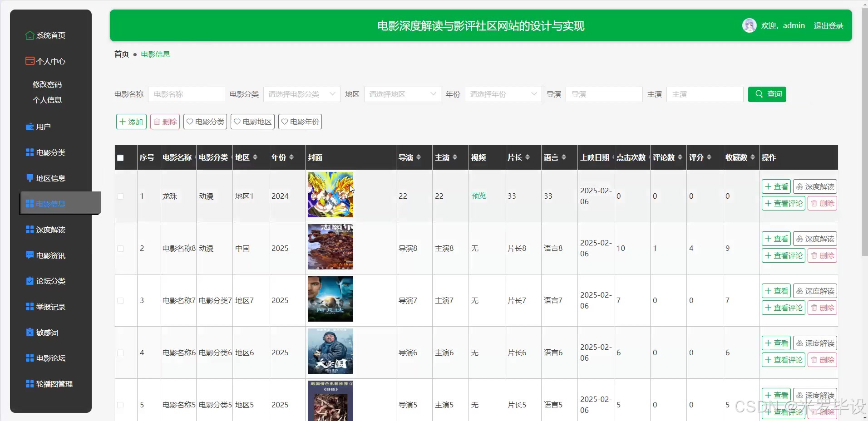This screenshot has width=868, height=421.
Task: Open the 电影分类 filter dropdown
Action: (x=302, y=94)
